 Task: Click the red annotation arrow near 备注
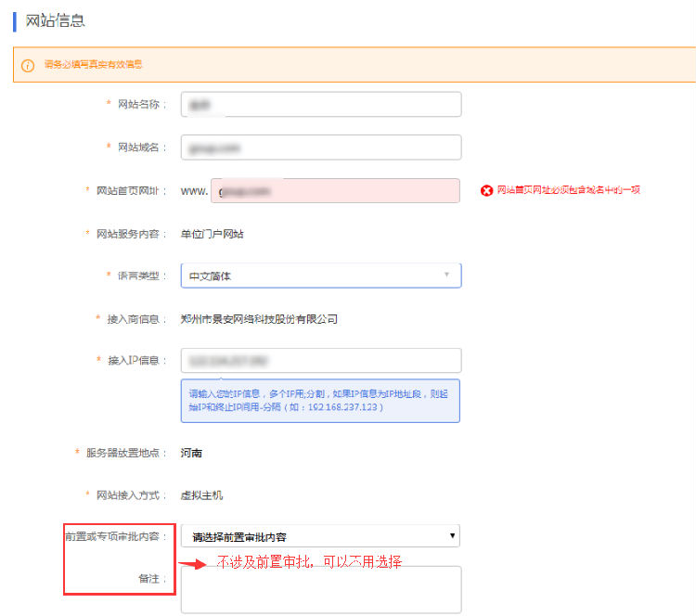[x=195, y=563]
